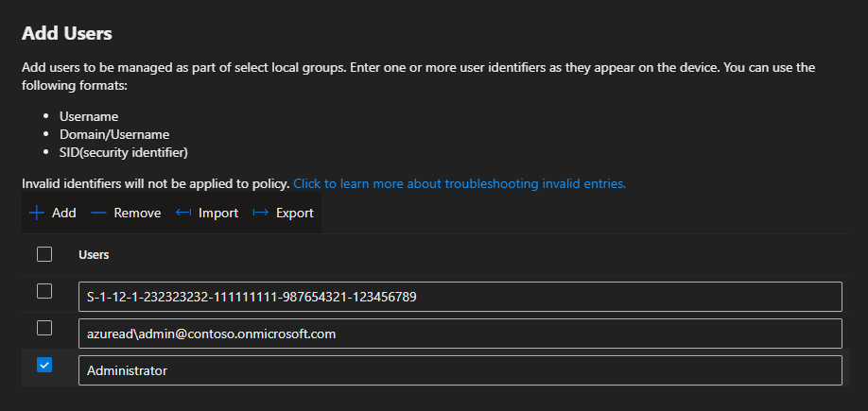Click the Users column header
This screenshot has width=868, height=411.
pyautogui.click(x=94, y=255)
